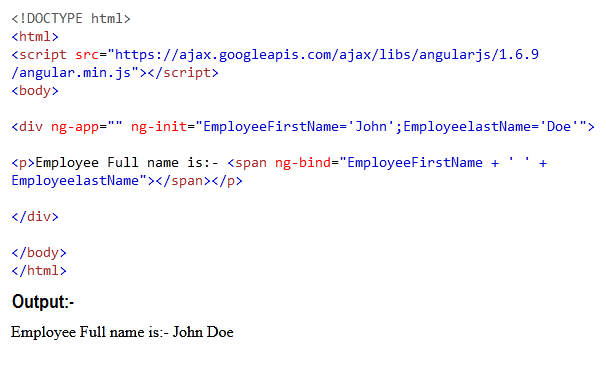
Task: Click 'EmployeelastName='Doe'' in ng-init
Action: (x=491, y=127)
